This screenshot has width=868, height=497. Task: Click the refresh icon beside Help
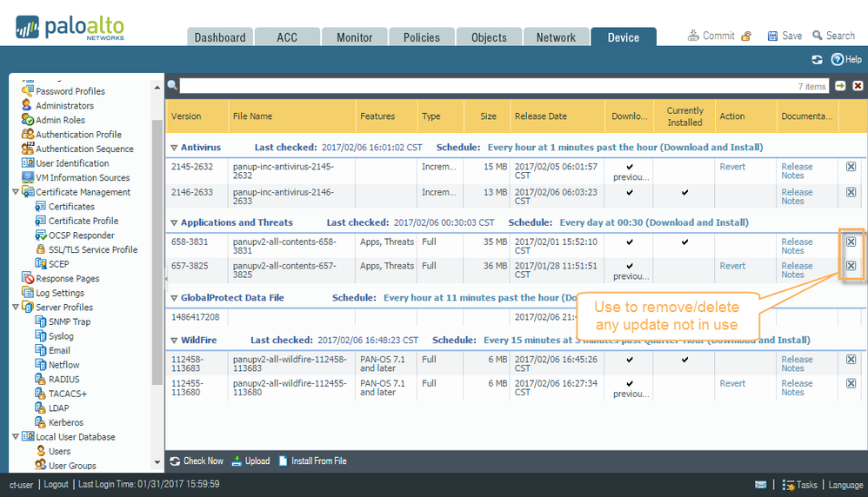(817, 59)
